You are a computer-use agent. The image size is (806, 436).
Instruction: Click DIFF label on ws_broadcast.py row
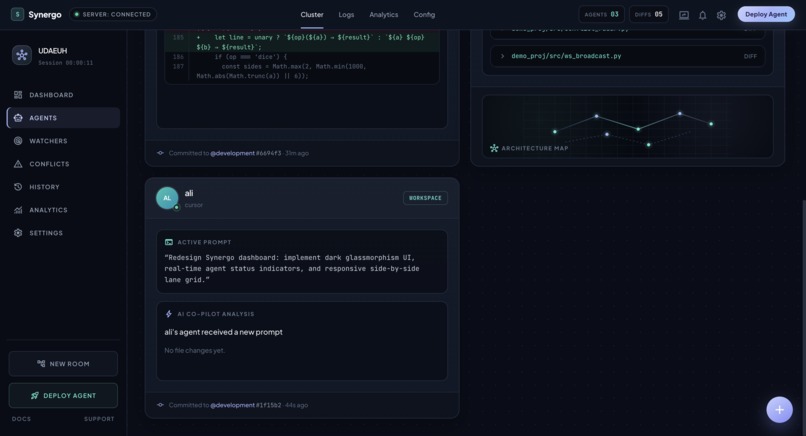[750, 56]
